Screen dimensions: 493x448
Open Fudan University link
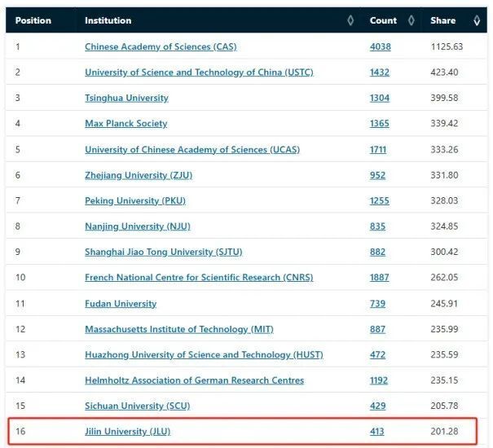point(121,304)
